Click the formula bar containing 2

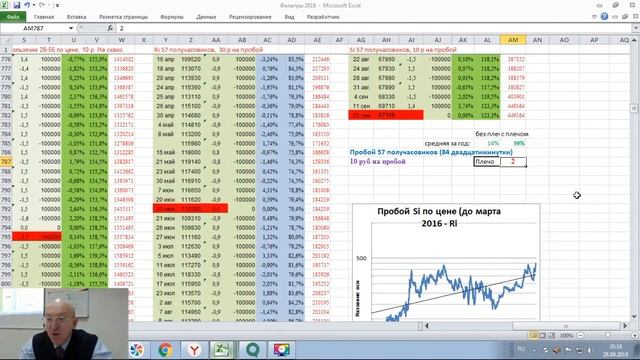(x=373, y=28)
